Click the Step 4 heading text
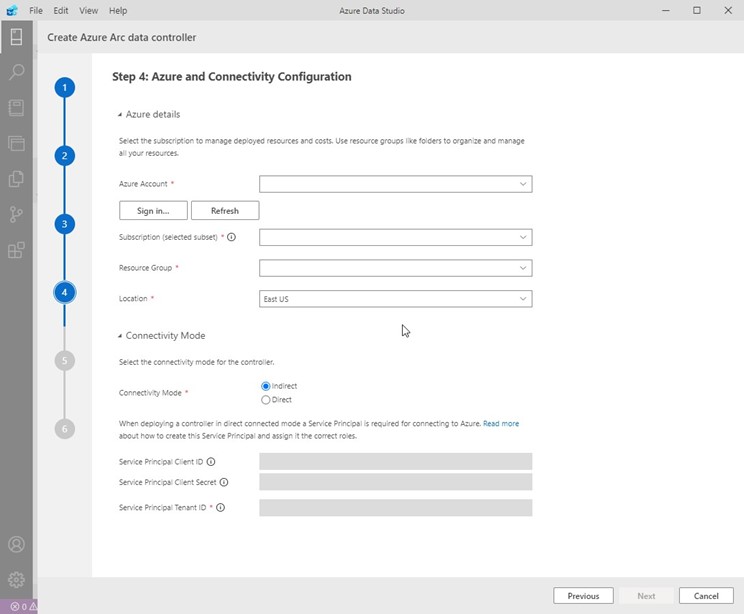744x614 pixels. [232, 77]
